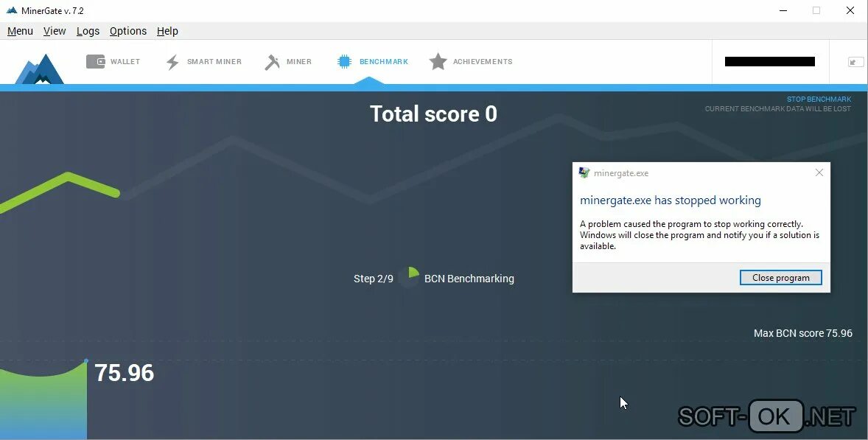Click the compact view icon at top right
The width and height of the screenshot is (868, 440).
(855, 62)
